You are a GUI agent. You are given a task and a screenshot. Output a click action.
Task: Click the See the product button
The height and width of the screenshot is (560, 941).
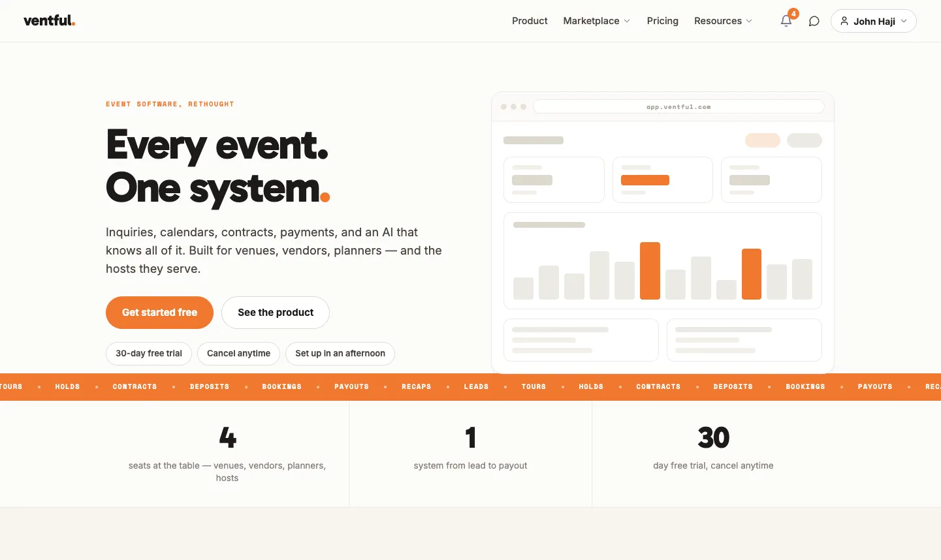(x=276, y=313)
